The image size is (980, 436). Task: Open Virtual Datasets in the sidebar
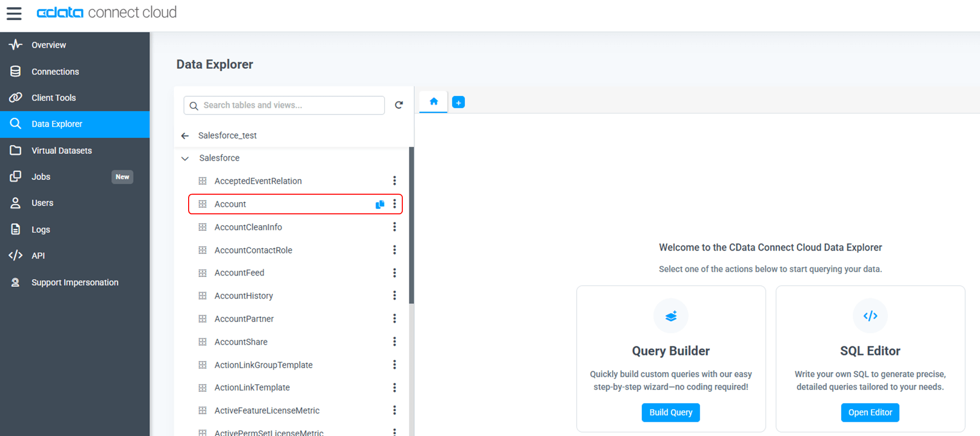point(74,151)
